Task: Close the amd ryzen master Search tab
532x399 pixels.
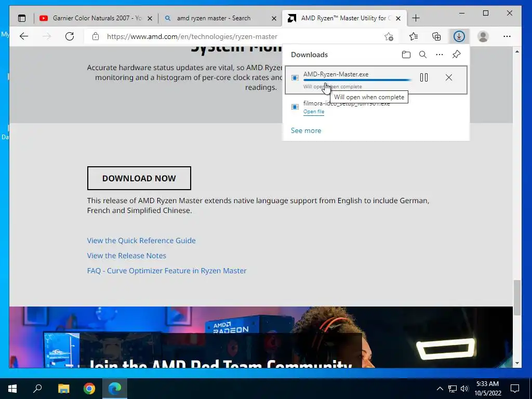Action: tap(274, 18)
